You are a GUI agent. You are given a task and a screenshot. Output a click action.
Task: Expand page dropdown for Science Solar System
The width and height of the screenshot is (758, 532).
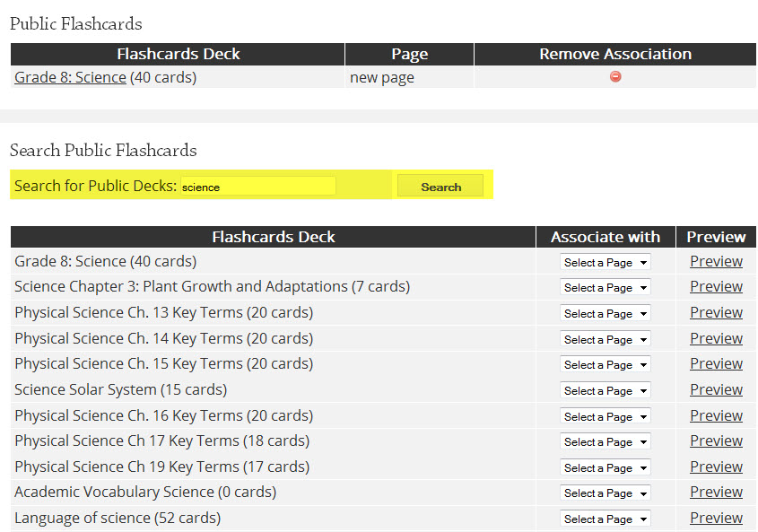pos(606,391)
